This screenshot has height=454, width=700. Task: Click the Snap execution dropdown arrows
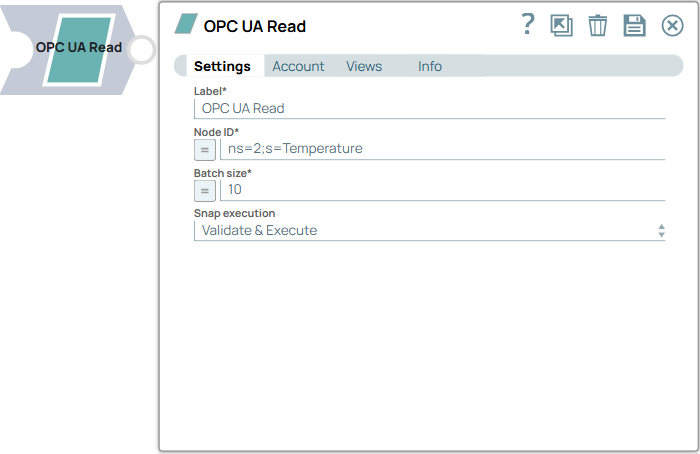[x=661, y=231]
